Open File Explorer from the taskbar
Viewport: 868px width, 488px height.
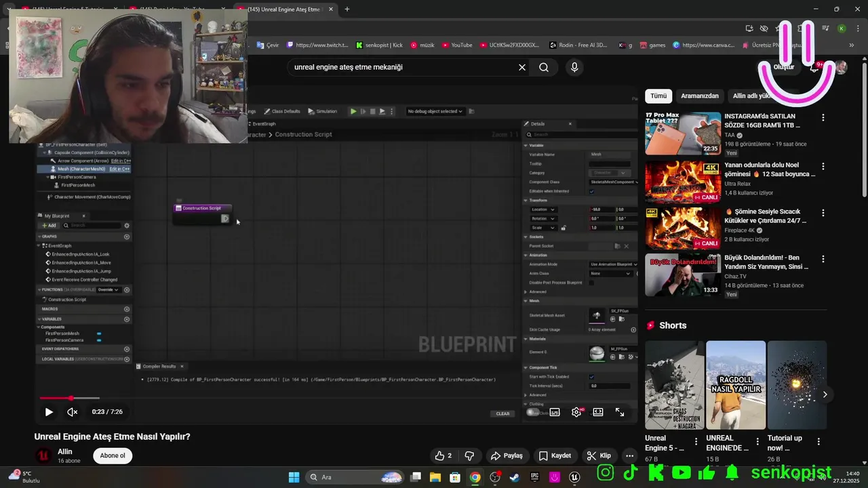coord(435,477)
